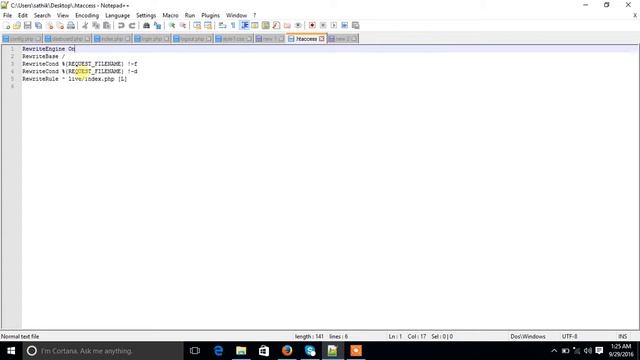
Task: Open the File menu
Action: (7, 16)
